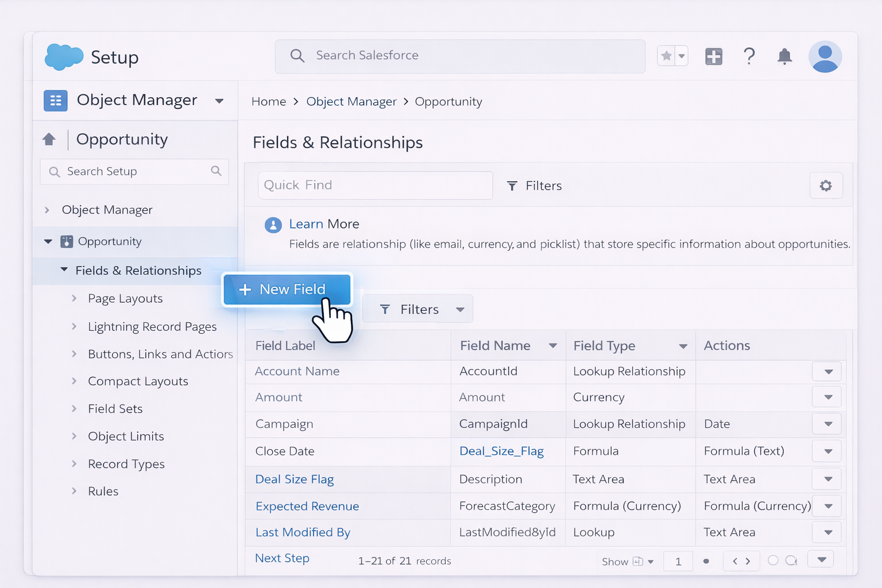Open the user profile avatar

click(825, 56)
